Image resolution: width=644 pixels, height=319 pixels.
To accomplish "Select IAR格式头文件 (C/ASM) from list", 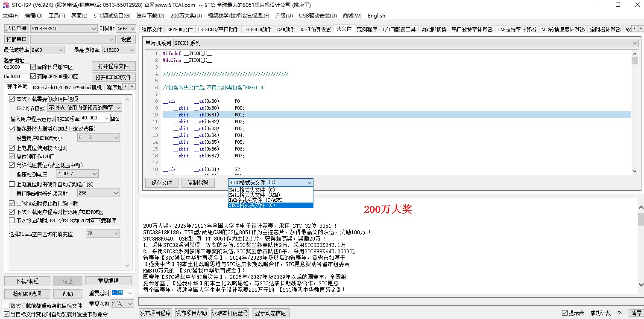I will (271, 200).
